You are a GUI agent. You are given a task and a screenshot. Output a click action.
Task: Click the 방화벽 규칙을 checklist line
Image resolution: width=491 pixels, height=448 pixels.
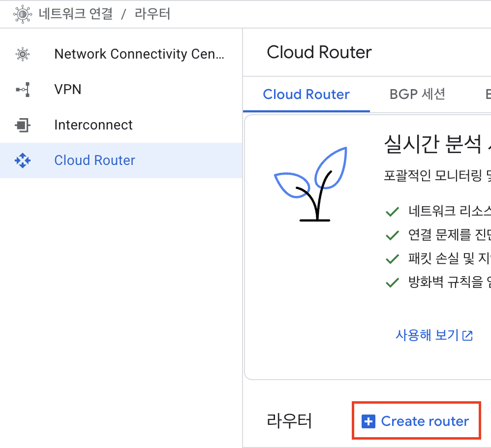(449, 282)
